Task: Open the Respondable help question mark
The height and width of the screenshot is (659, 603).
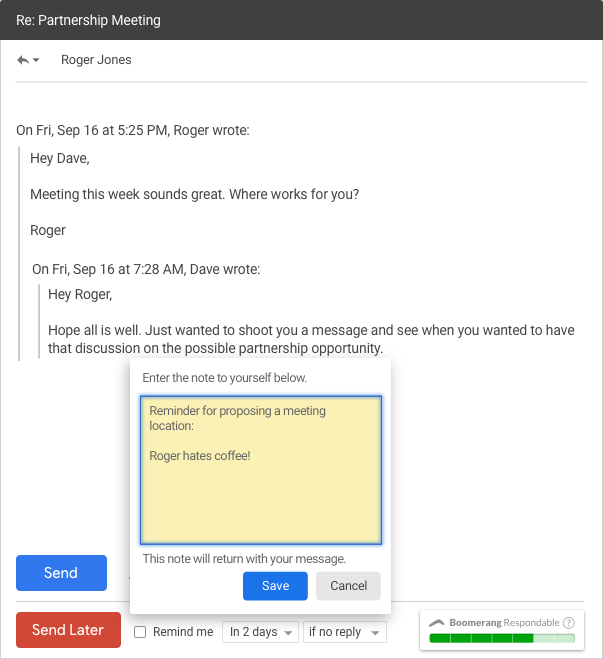Action: (x=569, y=622)
